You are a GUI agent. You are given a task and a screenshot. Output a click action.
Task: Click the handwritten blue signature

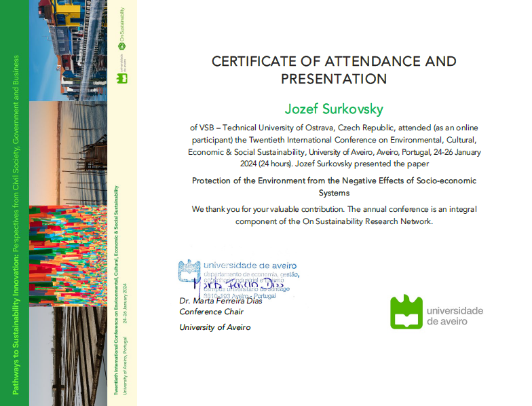pos(239,284)
